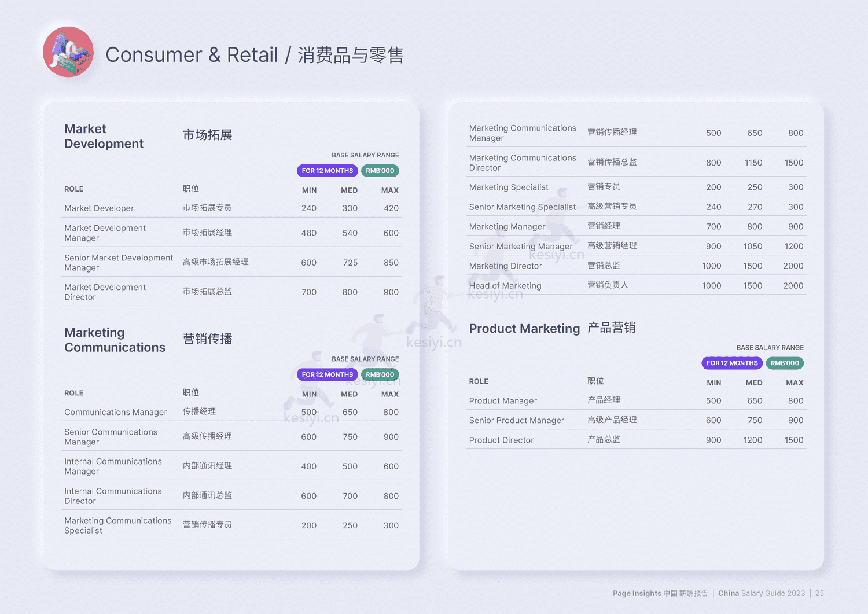Viewport: 868px width, 614px height.
Task: Select the 'Internal Communications Director' role label
Action: (x=113, y=496)
